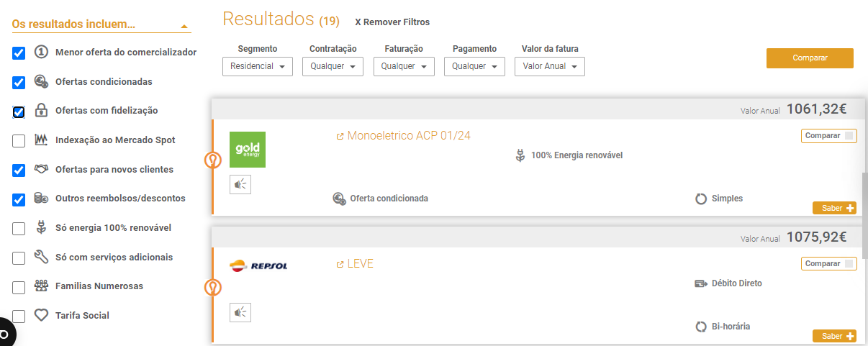Check the Comparar box for Monoeletrico offer

(x=849, y=136)
